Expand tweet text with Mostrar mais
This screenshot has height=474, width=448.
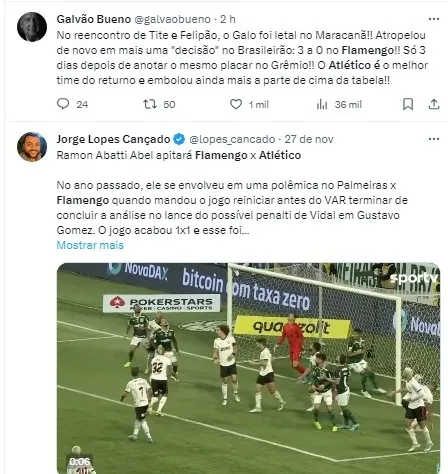click(90, 245)
